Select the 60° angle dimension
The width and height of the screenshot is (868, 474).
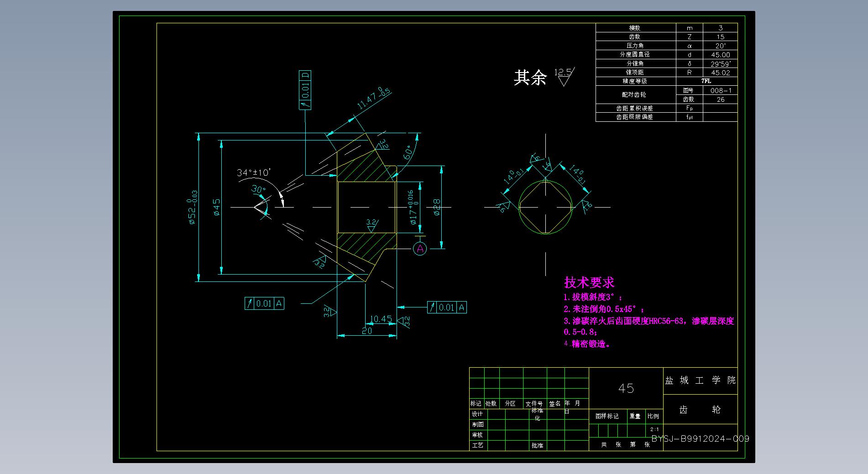(x=408, y=152)
